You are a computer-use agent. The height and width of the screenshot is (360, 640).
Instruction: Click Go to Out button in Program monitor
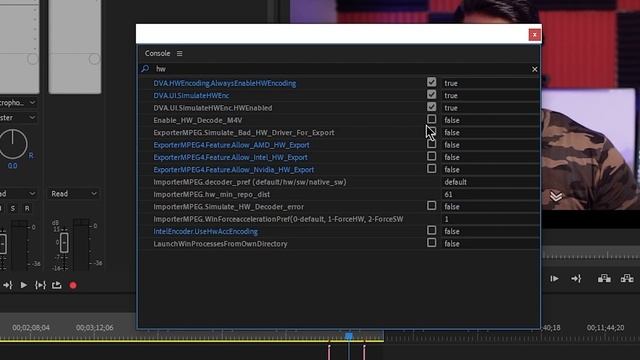tap(576, 279)
